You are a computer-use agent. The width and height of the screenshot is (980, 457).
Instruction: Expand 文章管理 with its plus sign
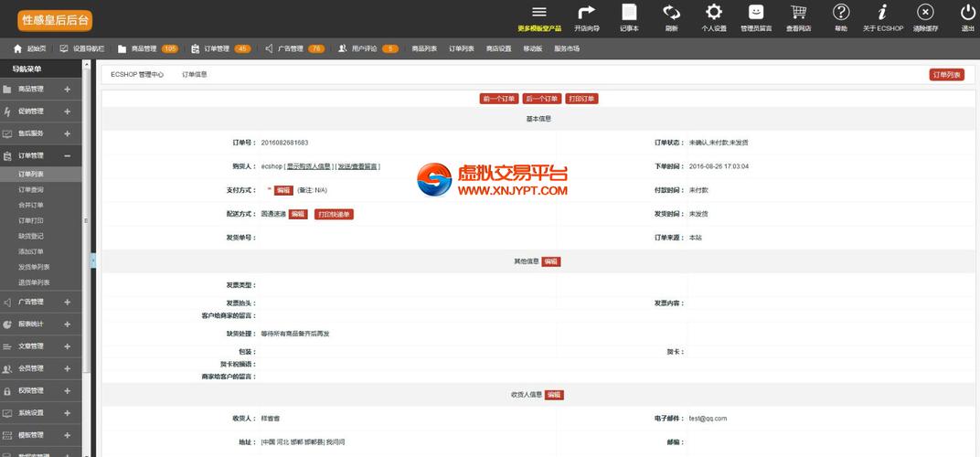pos(68,346)
